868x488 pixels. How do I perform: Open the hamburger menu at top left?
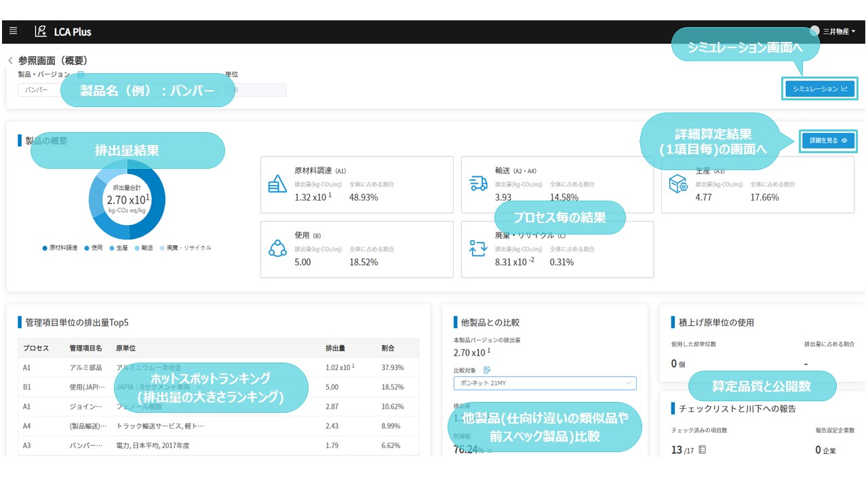[x=13, y=30]
